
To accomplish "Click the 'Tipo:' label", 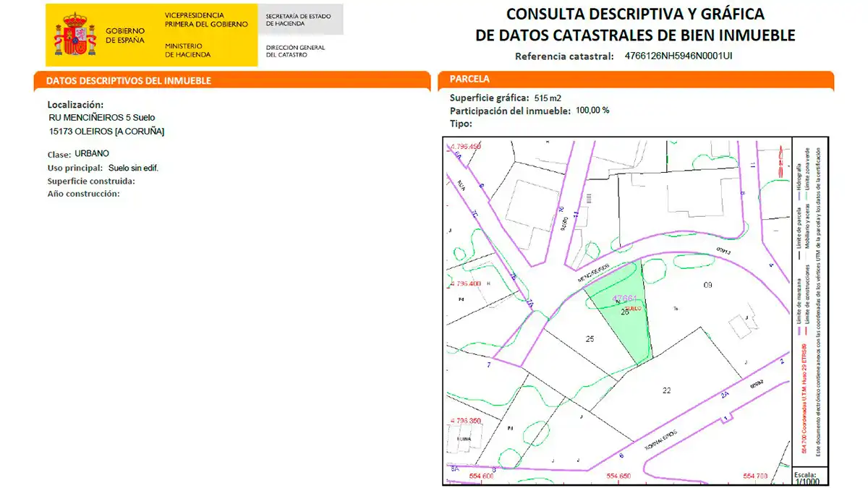I will coord(461,124).
